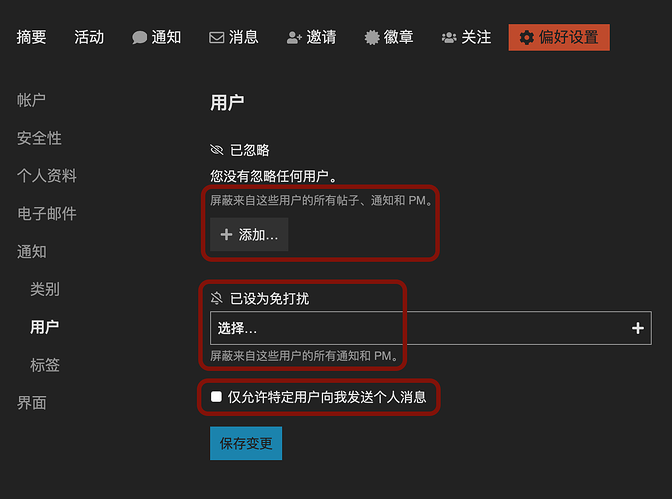The height and width of the screenshot is (499, 672).
Task: Select 标签 under notifications
Action: tap(45, 365)
